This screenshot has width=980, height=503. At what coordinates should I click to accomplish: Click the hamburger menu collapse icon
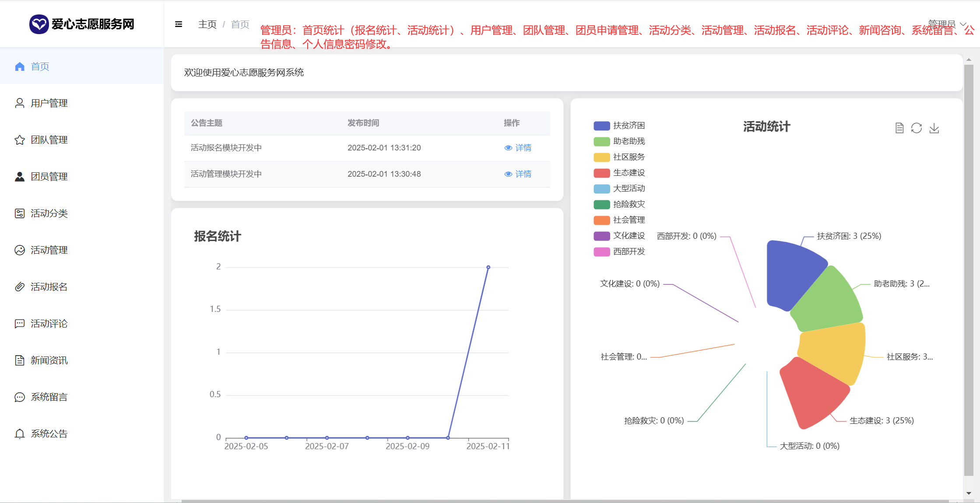179,24
